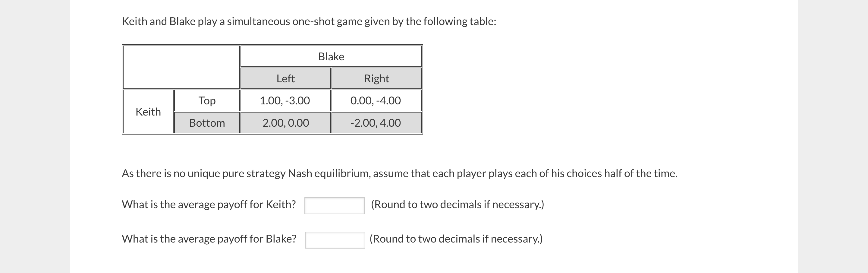
Task: Select the Keith header cell
Action: point(148,111)
